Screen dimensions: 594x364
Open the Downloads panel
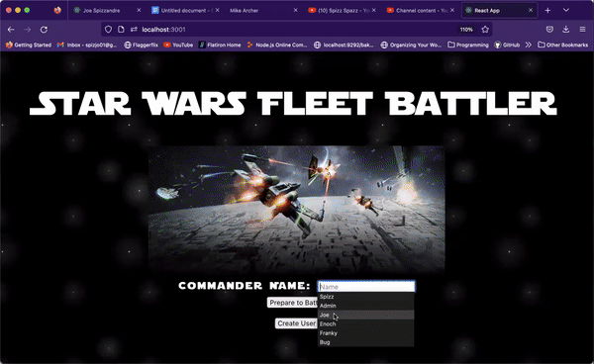tap(566, 30)
